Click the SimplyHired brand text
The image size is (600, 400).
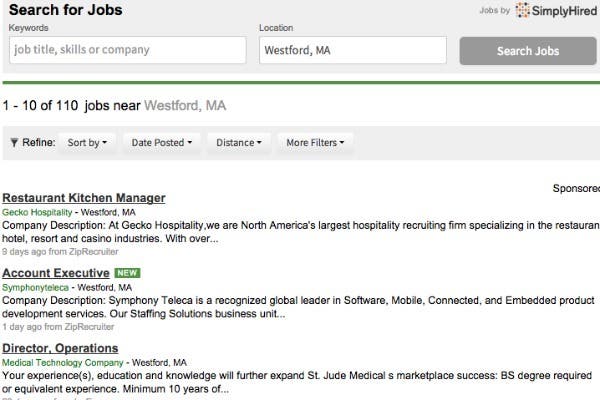pos(562,10)
